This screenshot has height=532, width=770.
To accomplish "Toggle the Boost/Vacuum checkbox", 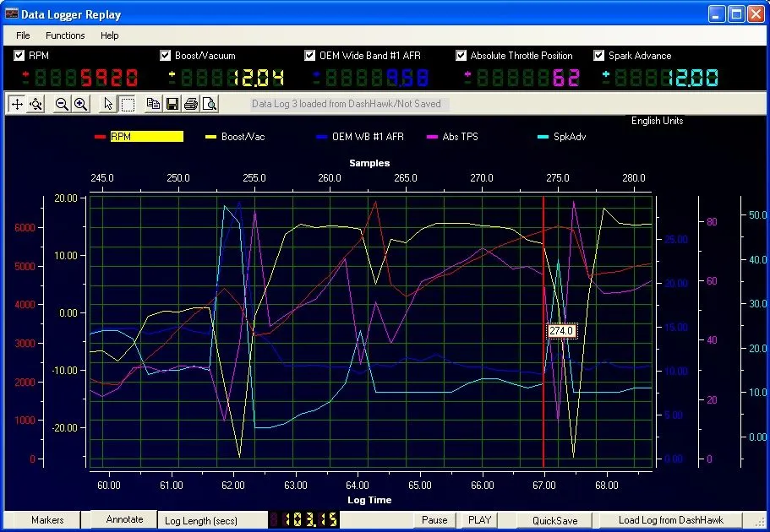I will click(x=166, y=56).
